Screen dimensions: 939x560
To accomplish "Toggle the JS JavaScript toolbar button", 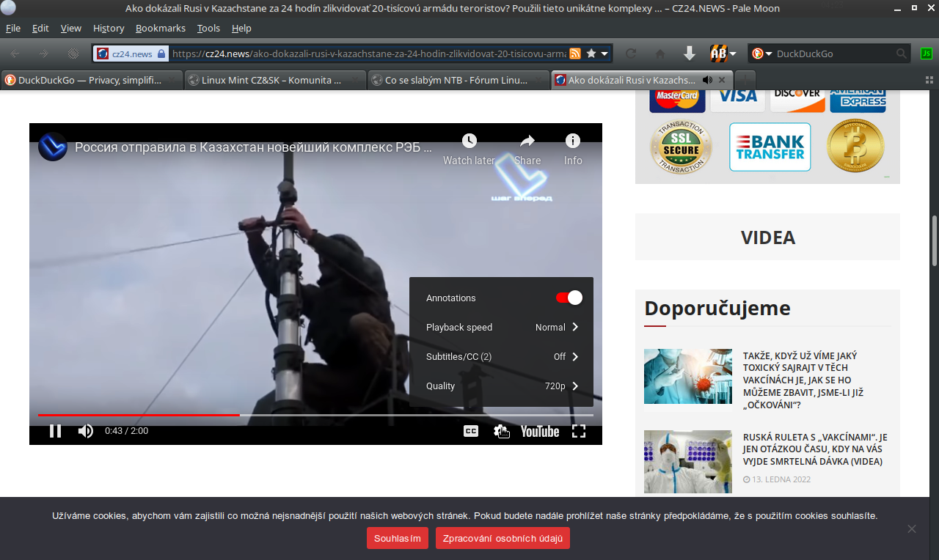I will [926, 54].
